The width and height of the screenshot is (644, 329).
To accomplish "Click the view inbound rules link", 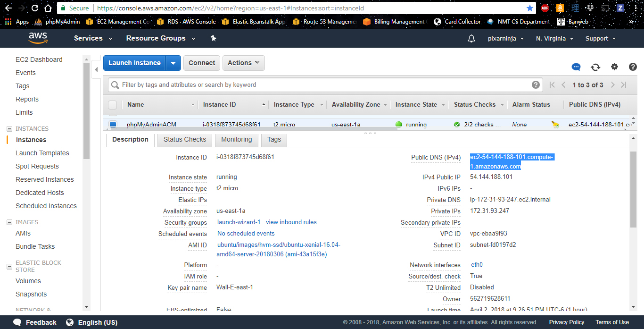I will 291,222.
